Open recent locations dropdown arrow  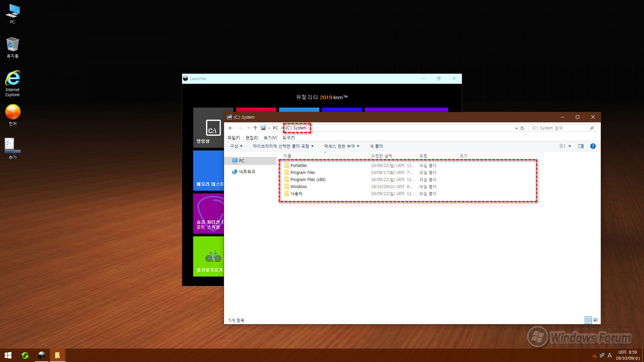[248, 128]
